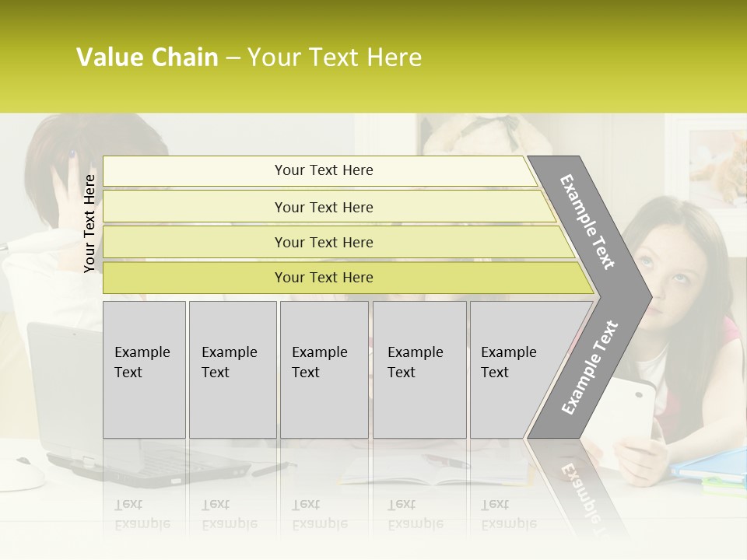Select the first Your Text Here bar
Viewport: 747px width, 560px height.
pyautogui.click(x=319, y=170)
